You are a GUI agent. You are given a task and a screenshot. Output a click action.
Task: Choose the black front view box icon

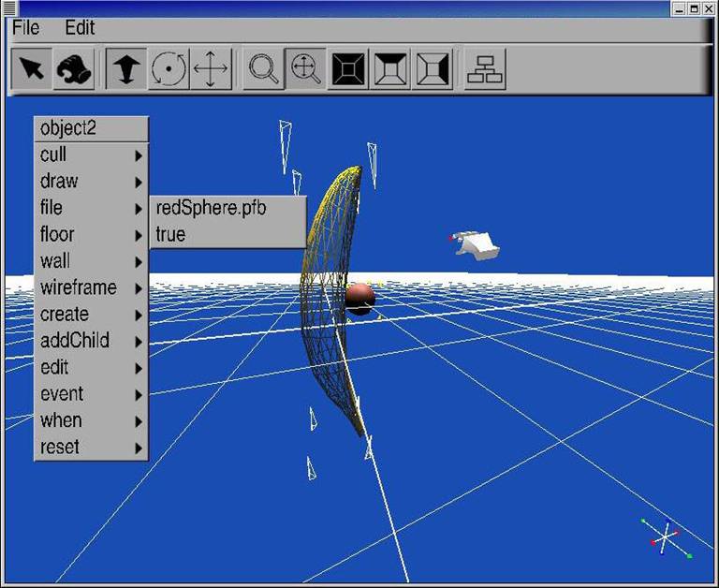(x=348, y=68)
